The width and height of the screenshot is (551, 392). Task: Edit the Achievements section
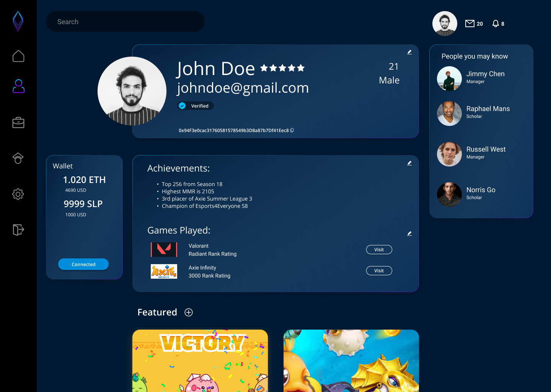pos(409,163)
